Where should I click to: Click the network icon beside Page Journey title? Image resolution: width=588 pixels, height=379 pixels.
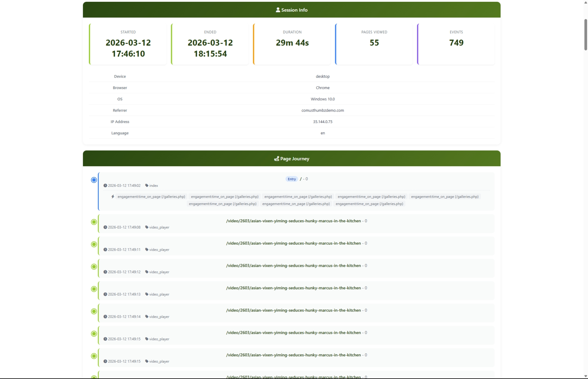(276, 159)
